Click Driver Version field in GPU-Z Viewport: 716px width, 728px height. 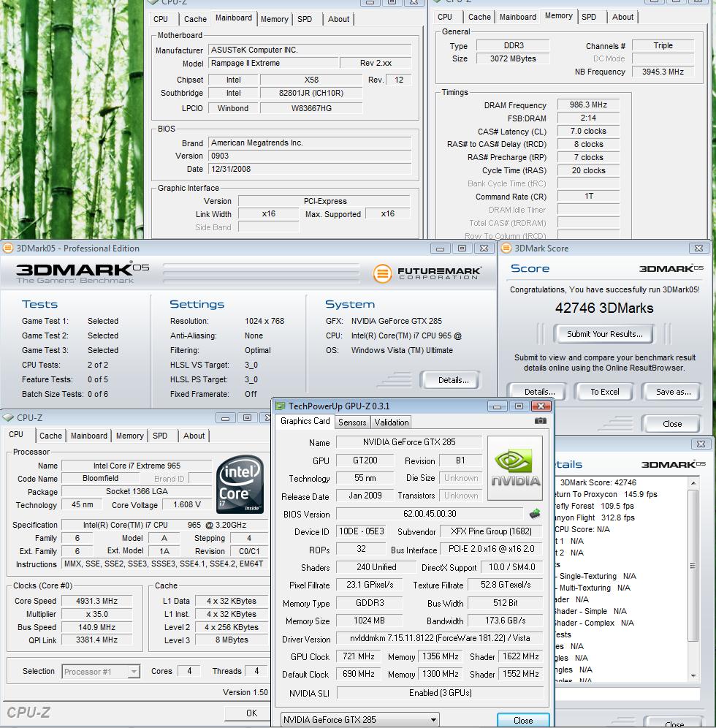[439, 638]
